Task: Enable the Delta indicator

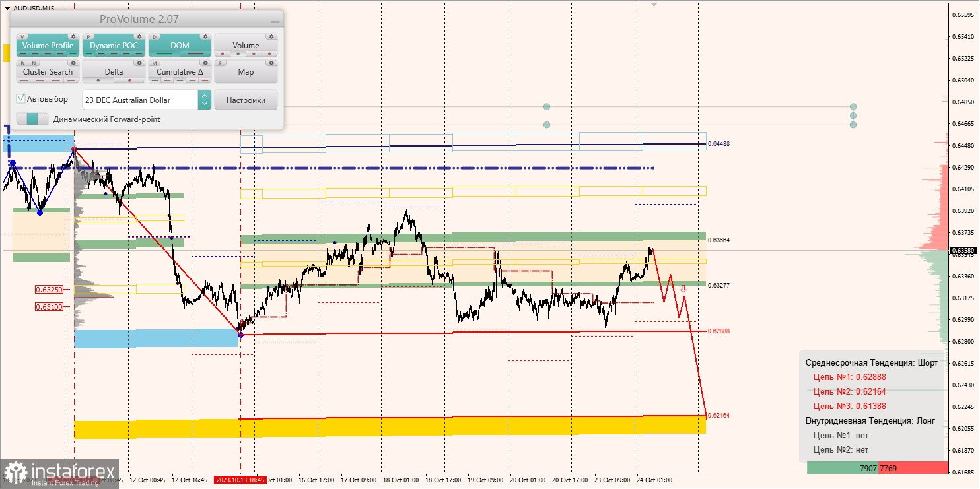Action: [x=114, y=72]
